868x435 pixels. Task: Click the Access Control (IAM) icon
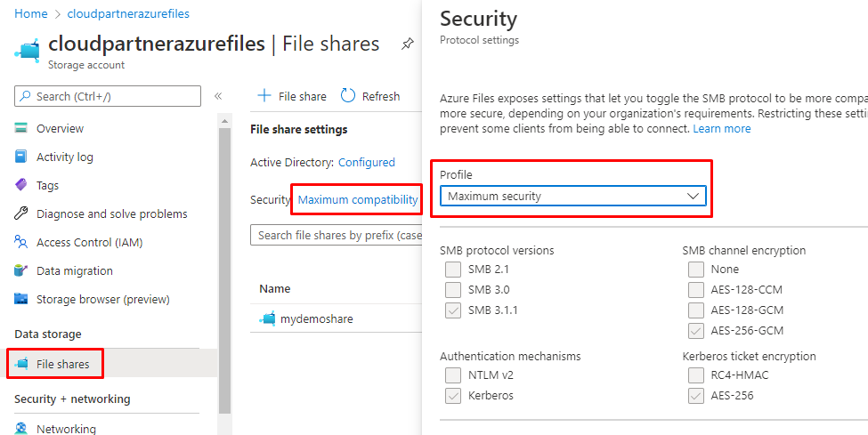tap(22, 242)
